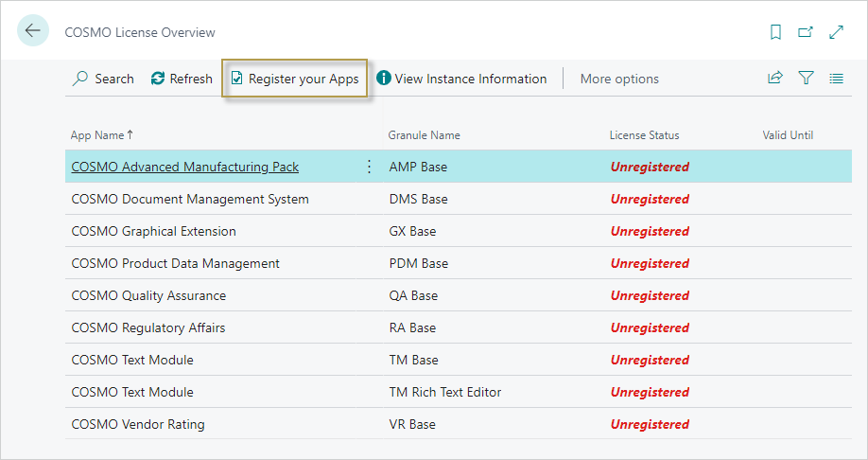Select the TM Rich Text Editor granule cell
868x460 pixels.
(x=444, y=392)
